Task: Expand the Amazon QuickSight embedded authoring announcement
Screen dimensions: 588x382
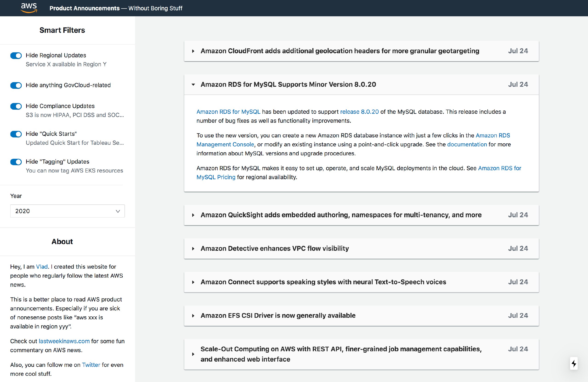Action: pos(361,215)
